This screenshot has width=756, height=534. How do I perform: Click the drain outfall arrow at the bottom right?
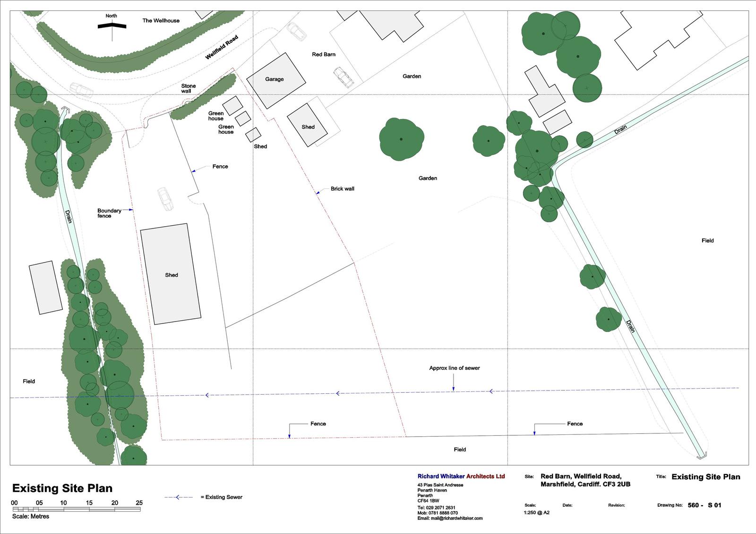701,455
